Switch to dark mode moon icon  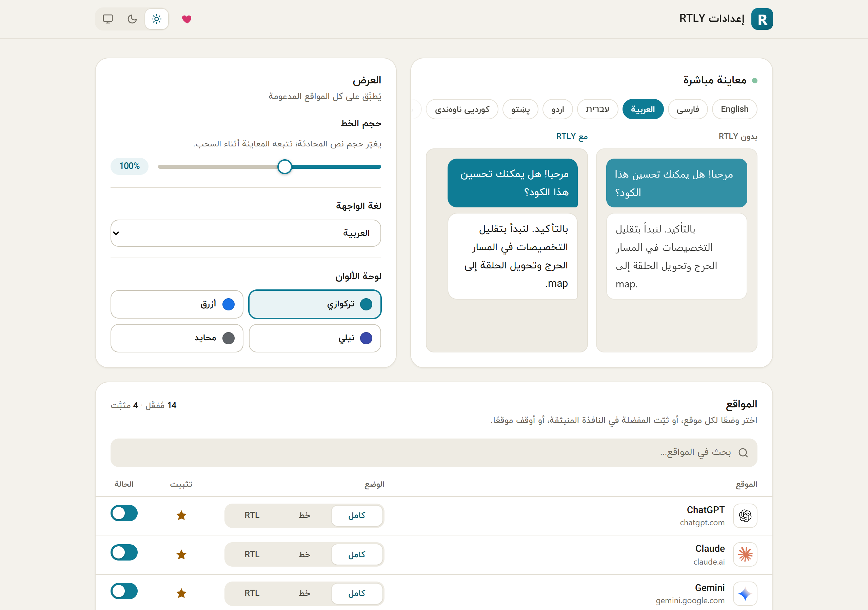[132, 19]
